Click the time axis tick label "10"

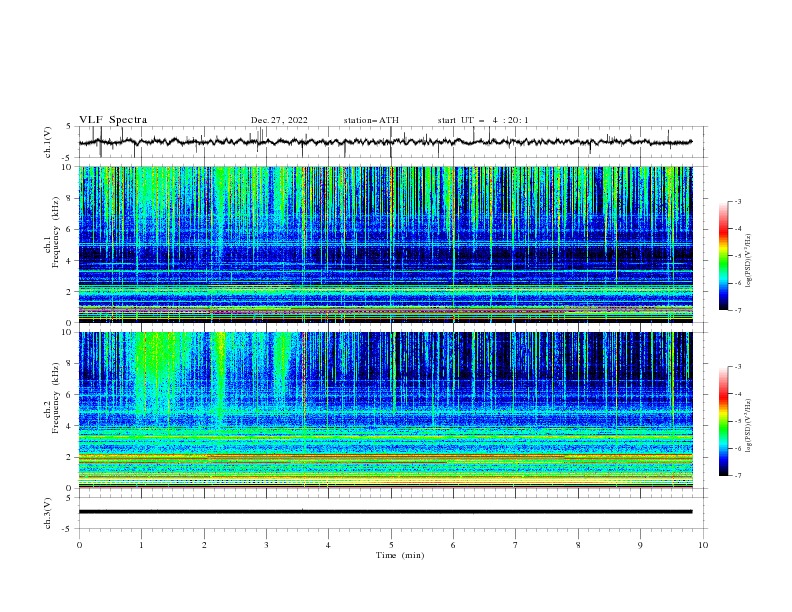703,545
